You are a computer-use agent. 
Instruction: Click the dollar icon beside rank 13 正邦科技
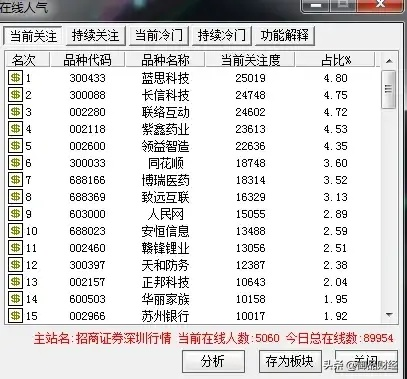tap(15, 282)
